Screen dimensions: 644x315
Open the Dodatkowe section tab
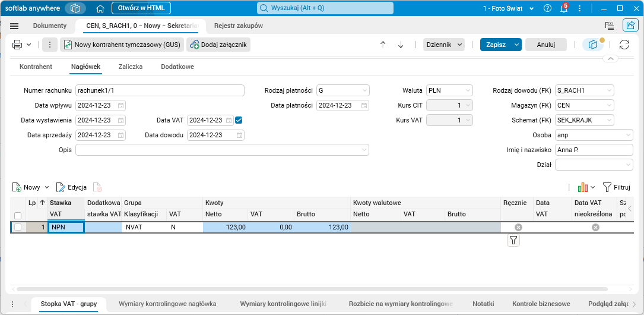point(177,67)
